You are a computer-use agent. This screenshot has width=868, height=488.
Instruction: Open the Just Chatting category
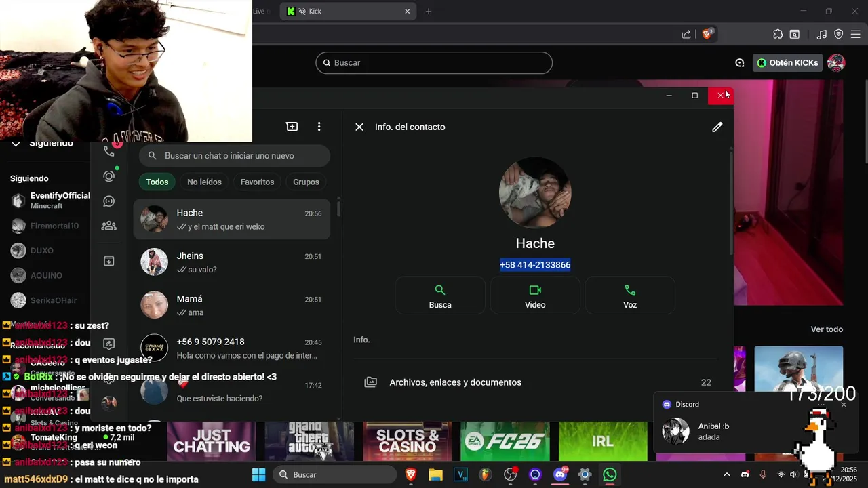(x=212, y=441)
